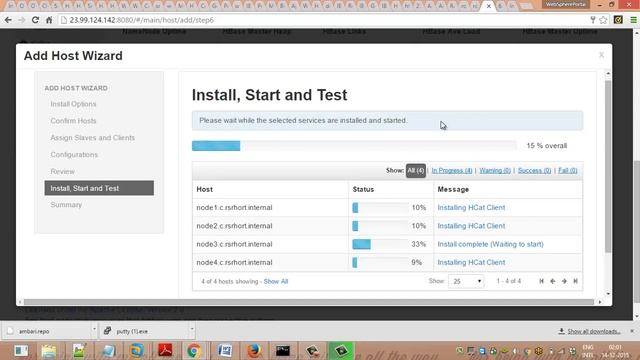Close the downloads bar
Image resolution: width=640 pixels, height=360 pixels.
click(632, 331)
